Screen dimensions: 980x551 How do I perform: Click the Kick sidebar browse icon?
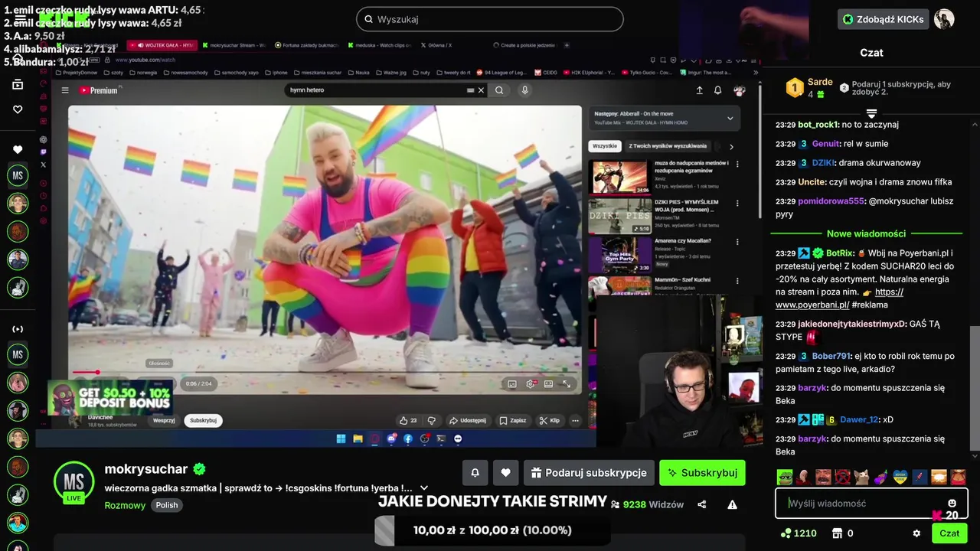point(18,84)
